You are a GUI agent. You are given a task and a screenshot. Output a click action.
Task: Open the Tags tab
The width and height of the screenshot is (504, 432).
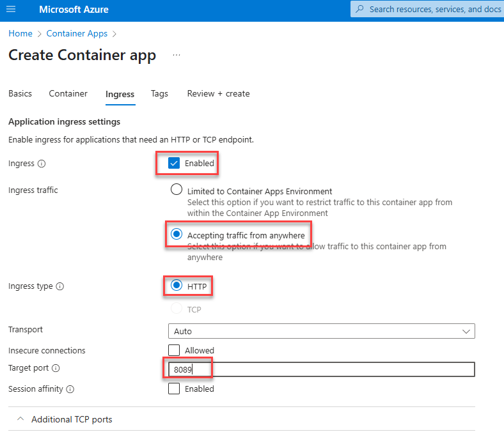159,94
